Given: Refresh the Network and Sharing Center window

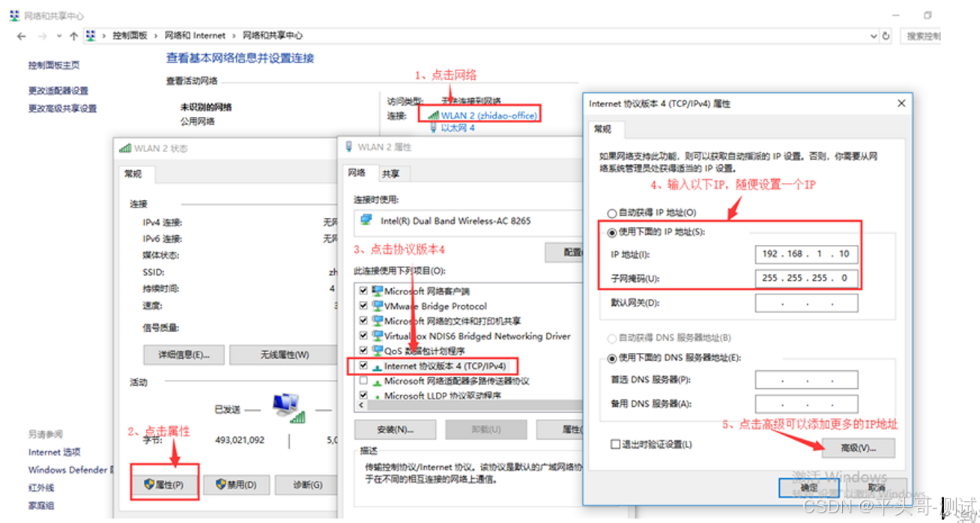Looking at the screenshot, I should tap(886, 36).
